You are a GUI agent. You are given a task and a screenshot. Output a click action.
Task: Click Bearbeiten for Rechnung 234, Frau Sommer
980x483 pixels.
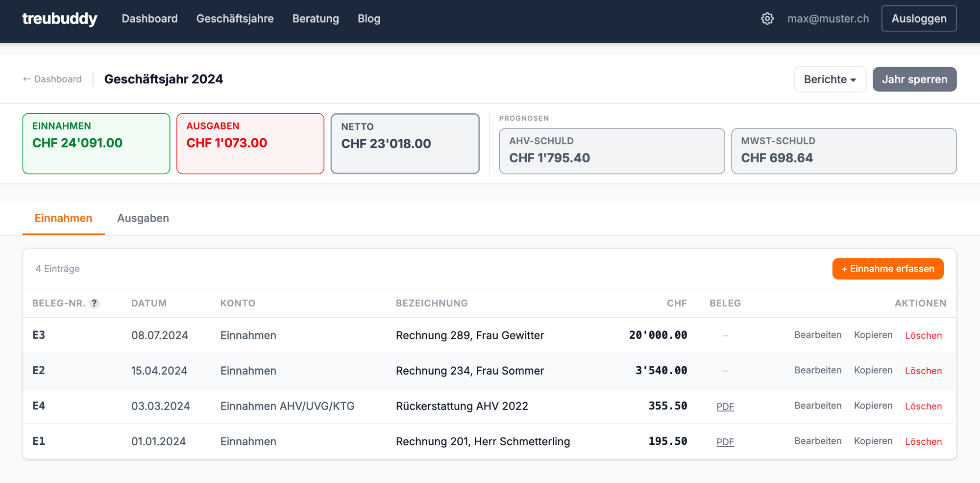[x=818, y=370]
